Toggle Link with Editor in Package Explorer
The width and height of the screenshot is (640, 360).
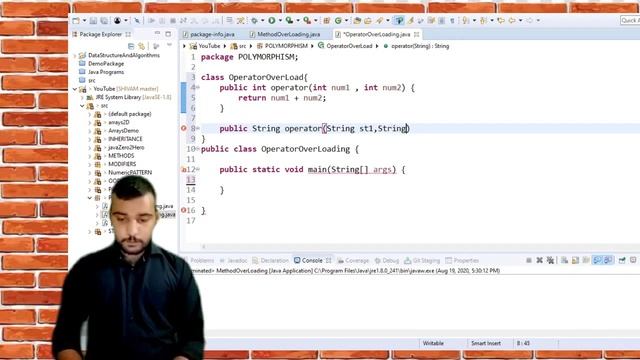(x=142, y=46)
